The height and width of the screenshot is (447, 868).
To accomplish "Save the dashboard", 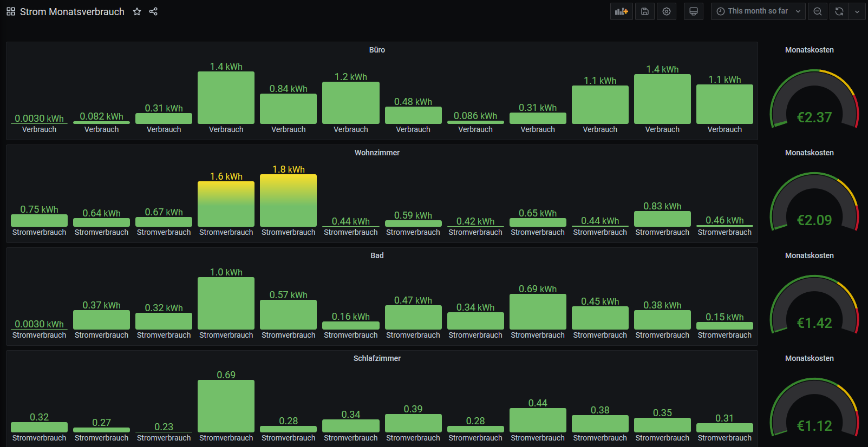I will [x=645, y=11].
